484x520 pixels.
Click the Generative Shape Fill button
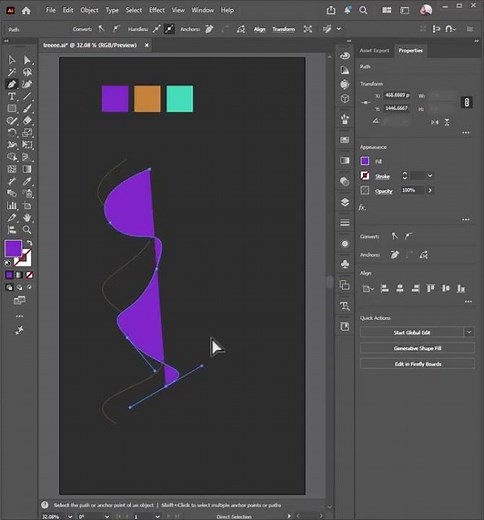click(x=417, y=348)
